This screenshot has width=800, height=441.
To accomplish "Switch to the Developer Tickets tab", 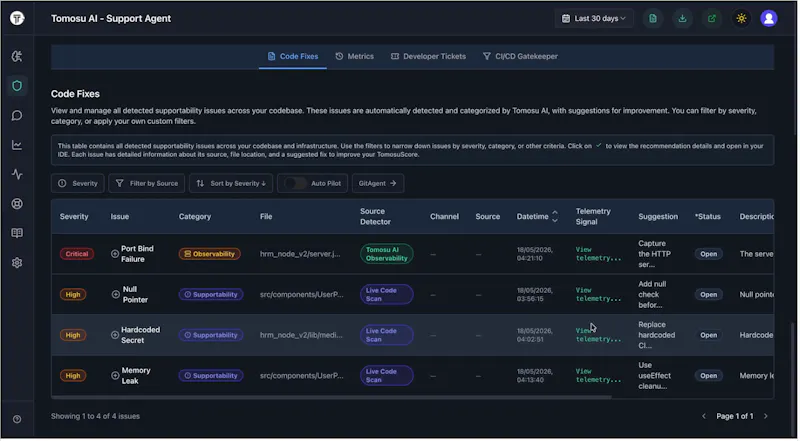I will point(429,56).
